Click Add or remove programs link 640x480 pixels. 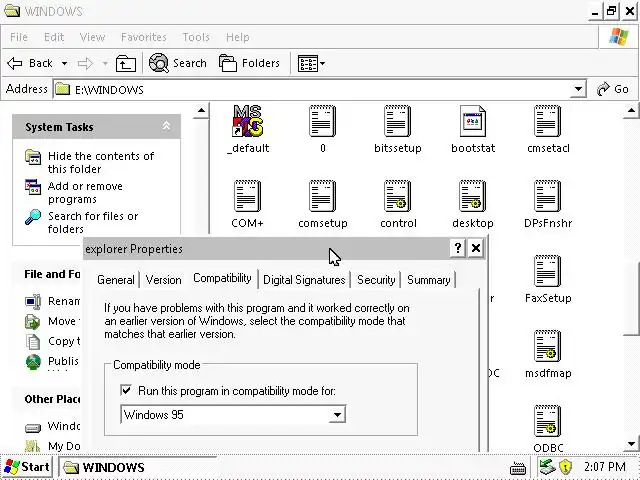click(x=85, y=193)
